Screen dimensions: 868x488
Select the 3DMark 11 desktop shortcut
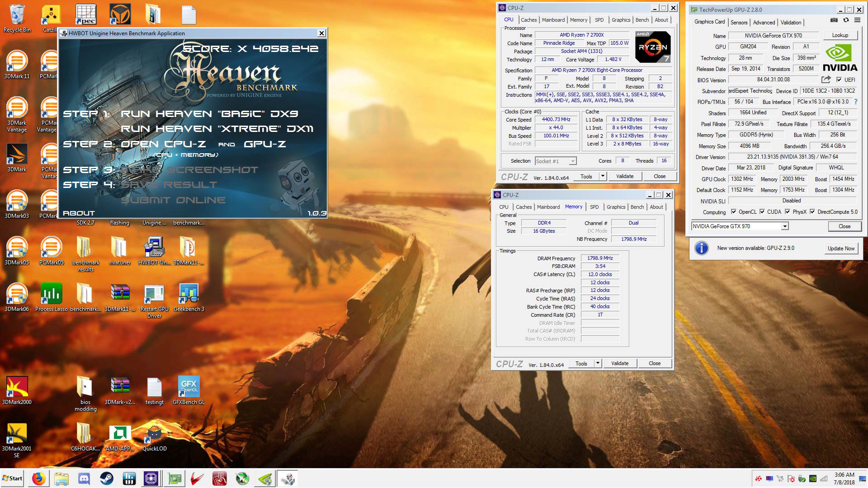coord(17,65)
